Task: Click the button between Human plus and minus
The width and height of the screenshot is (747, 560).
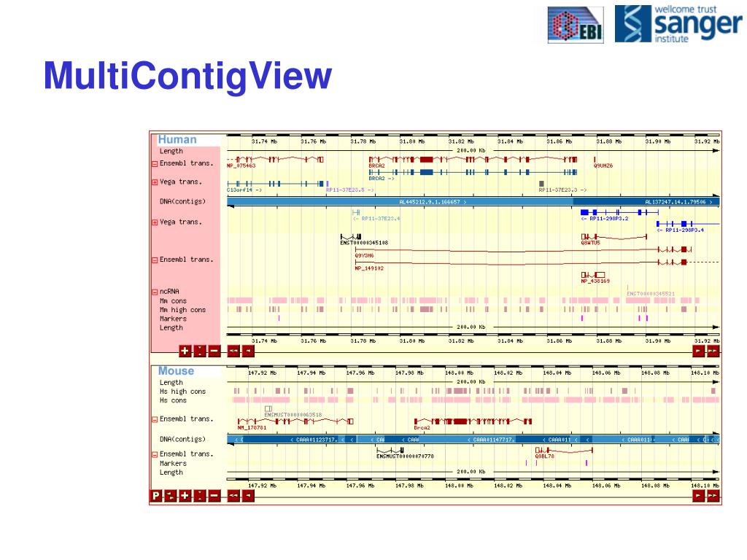Action: pos(200,351)
